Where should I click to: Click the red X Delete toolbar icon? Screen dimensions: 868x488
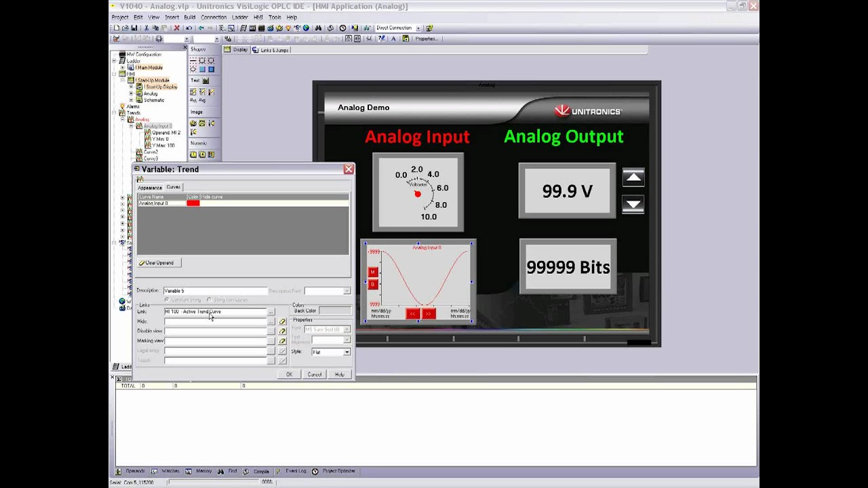pos(176,28)
